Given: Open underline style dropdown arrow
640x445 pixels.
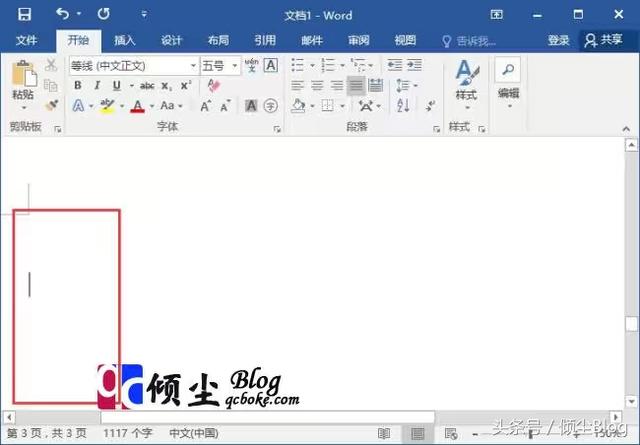Looking at the screenshot, I should (x=131, y=86).
